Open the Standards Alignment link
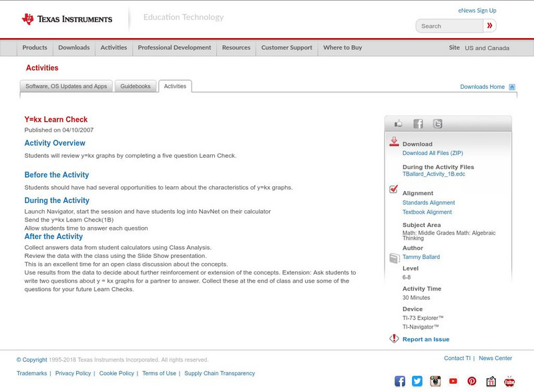This screenshot has height=392, width=534. pyautogui.click(x=428, y=202)
